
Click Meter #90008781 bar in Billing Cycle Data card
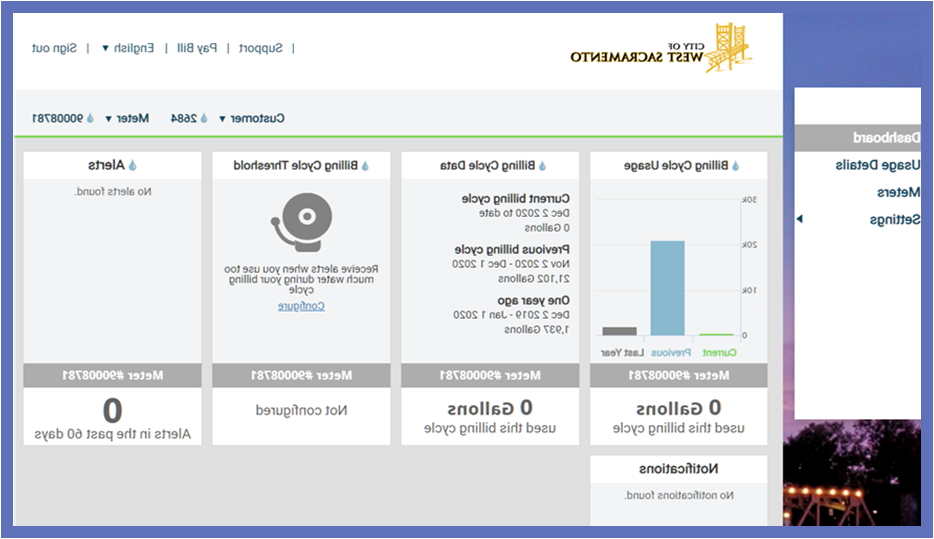click(490, 375)
